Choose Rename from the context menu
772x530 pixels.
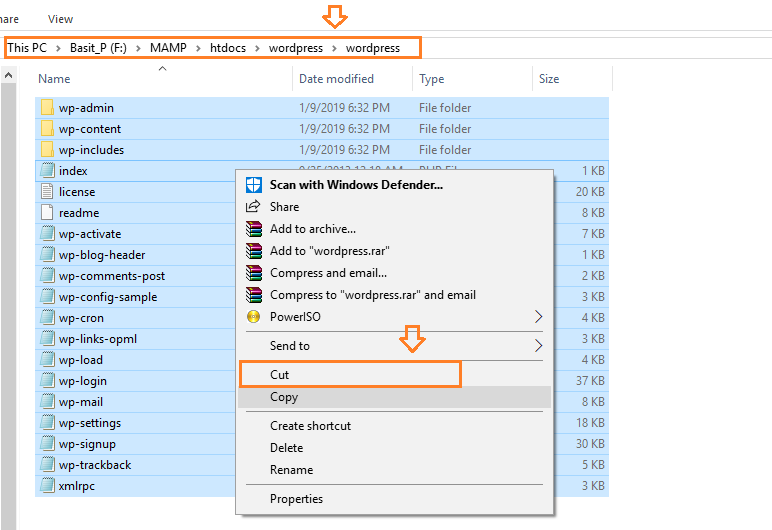tap(394, 470)
